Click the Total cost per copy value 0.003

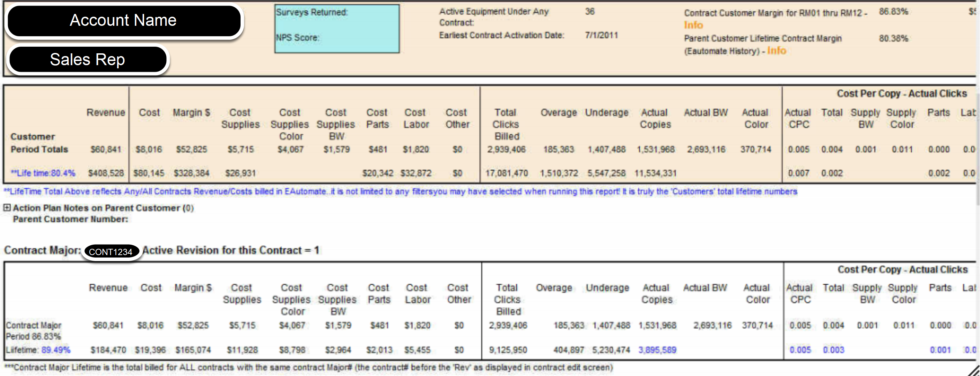click(833, 350)
